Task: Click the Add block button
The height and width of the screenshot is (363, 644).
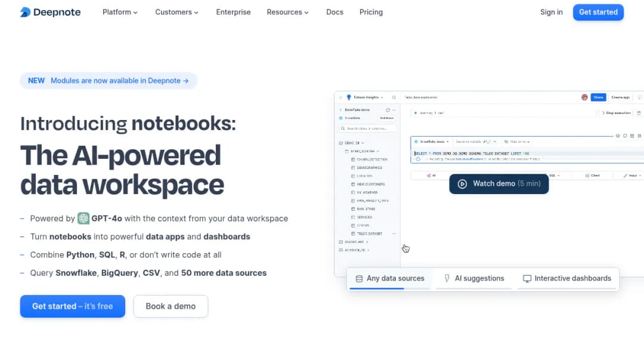Action: click(x=386, y=118)
